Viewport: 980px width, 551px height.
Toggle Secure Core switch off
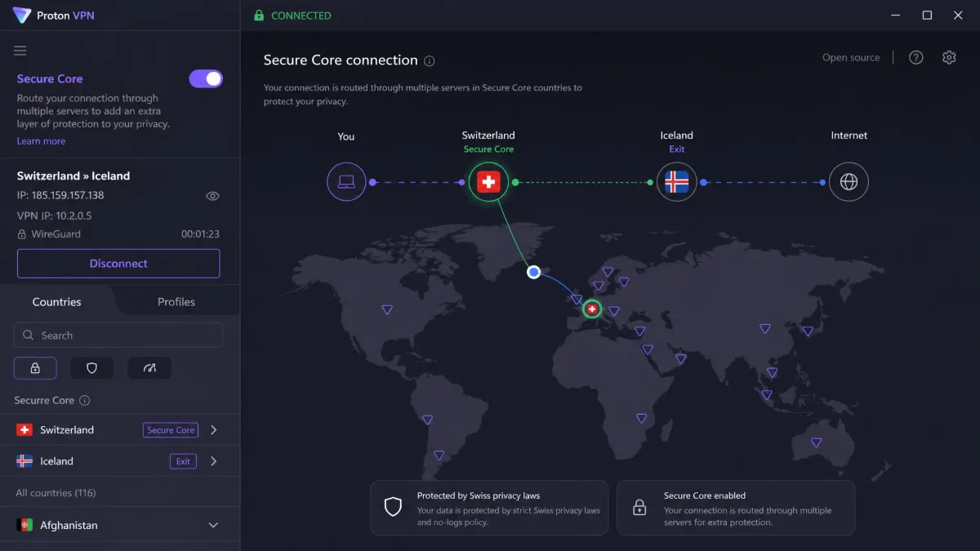(x=206, y=78)
